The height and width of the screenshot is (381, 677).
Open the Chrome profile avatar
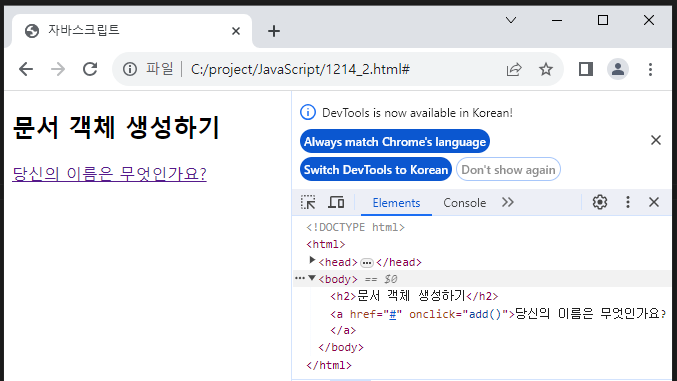click(x=618, y=69)
